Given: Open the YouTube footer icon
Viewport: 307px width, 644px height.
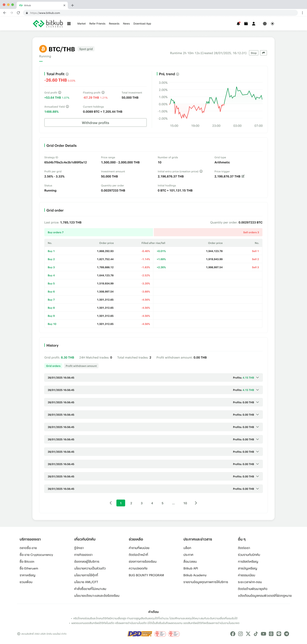Looking at the screenshot, I should (263, 634).
